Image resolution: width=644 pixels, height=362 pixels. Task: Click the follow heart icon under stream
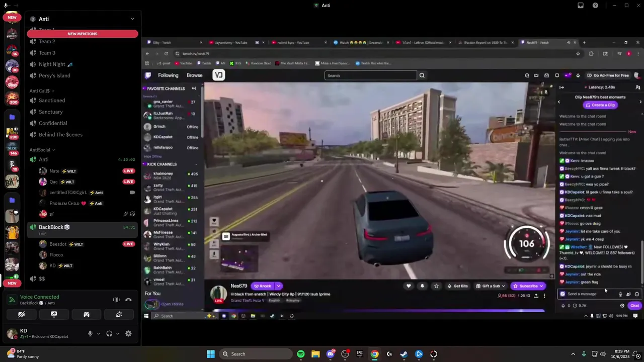409,286
